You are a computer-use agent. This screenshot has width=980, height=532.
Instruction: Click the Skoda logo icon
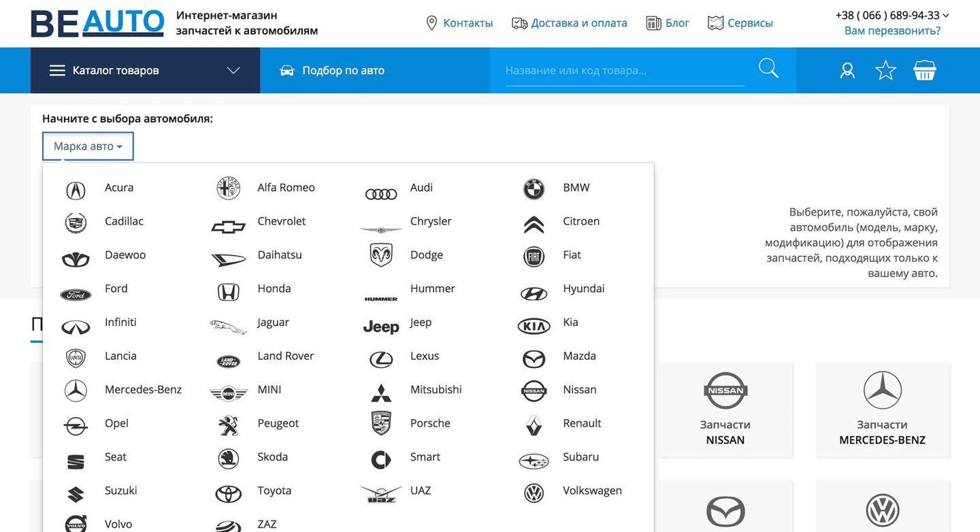[229, 459]
